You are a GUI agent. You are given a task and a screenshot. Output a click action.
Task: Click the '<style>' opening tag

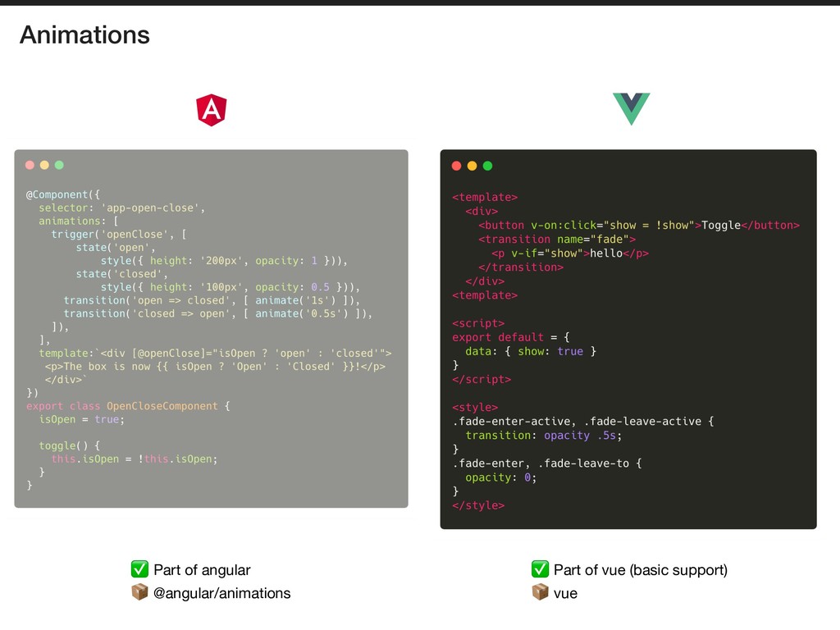pyautogui.click(x=475, y=407)
